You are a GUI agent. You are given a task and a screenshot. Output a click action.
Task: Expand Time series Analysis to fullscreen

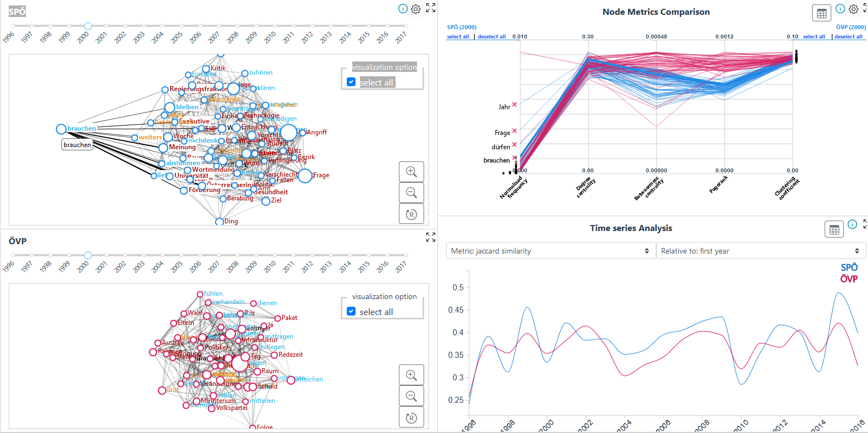pyautogui.click(x=865, y=224)
